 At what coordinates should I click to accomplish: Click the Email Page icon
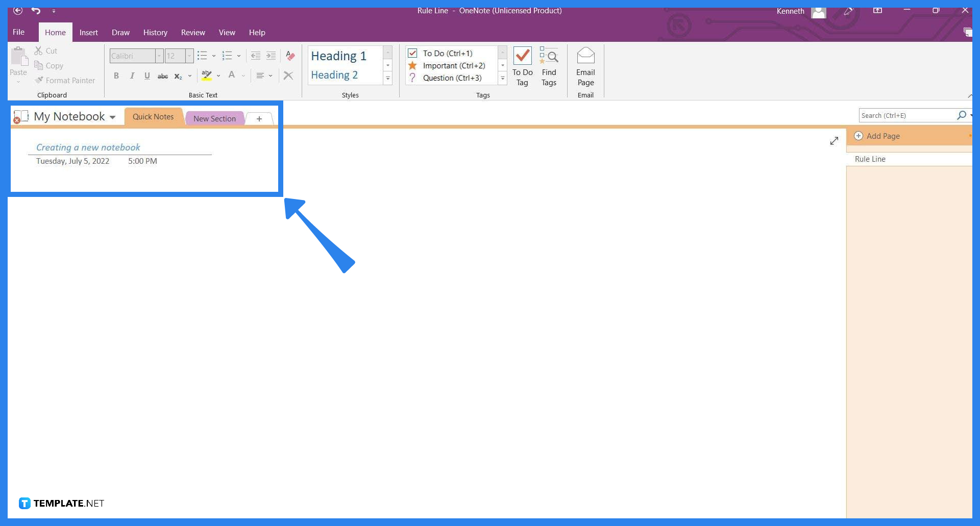pos(585,66)
